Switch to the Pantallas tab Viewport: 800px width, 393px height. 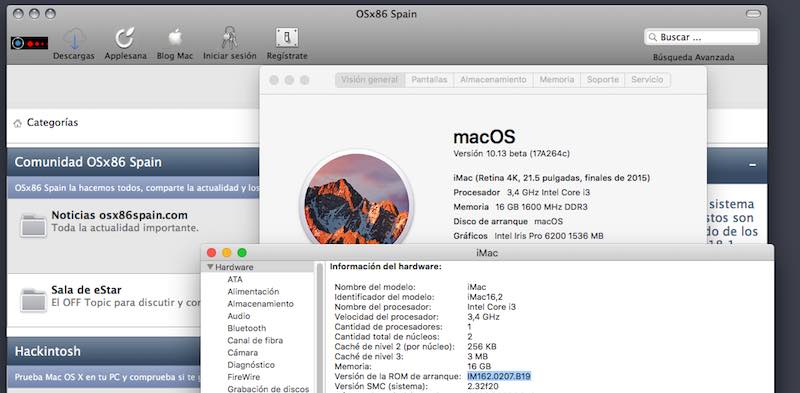tap(429, 80)
